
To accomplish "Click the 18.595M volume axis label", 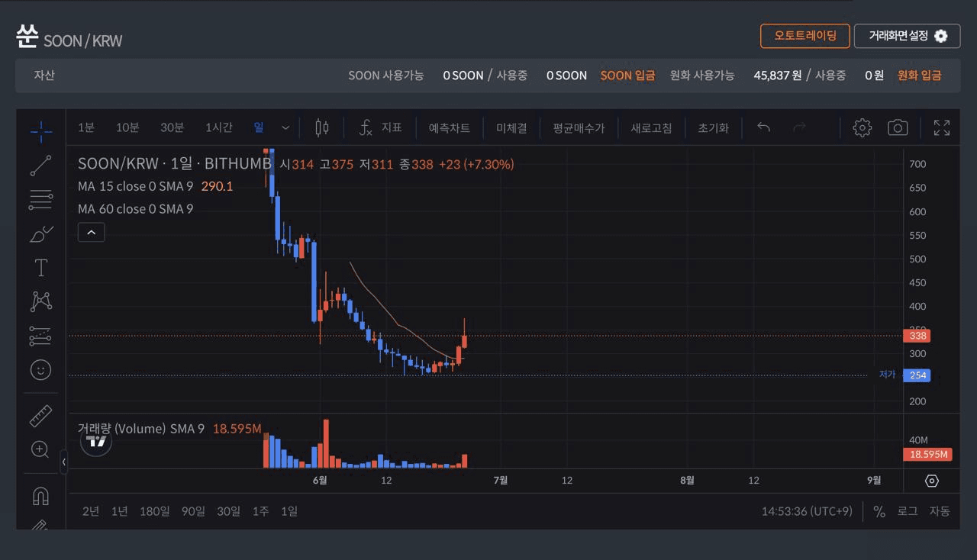I will click(928, 455).
